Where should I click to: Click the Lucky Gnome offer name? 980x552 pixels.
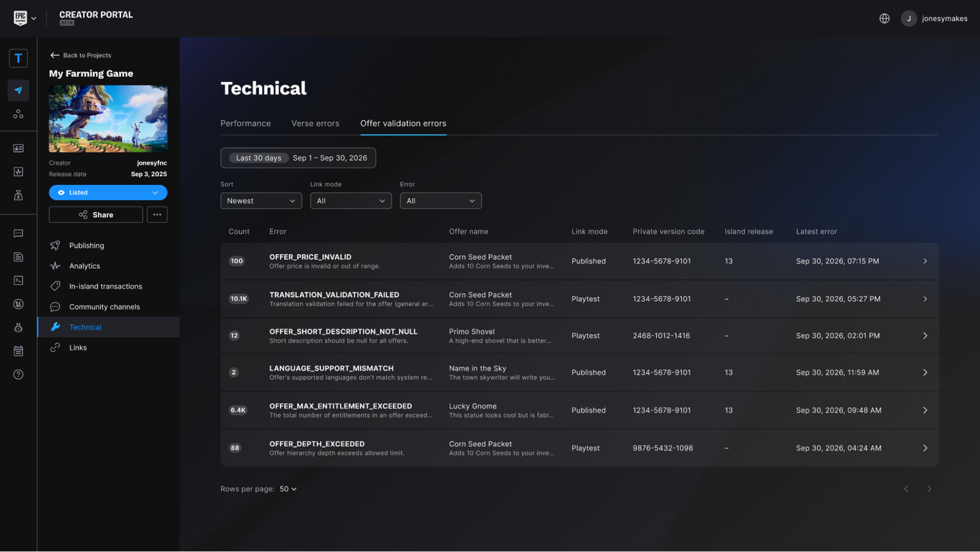[x=472, y=406]
